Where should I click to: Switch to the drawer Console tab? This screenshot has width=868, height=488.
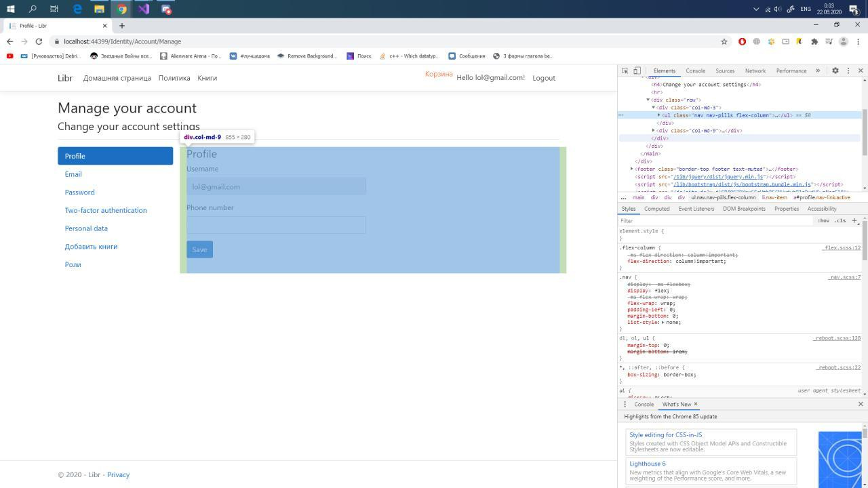(644, 404)
